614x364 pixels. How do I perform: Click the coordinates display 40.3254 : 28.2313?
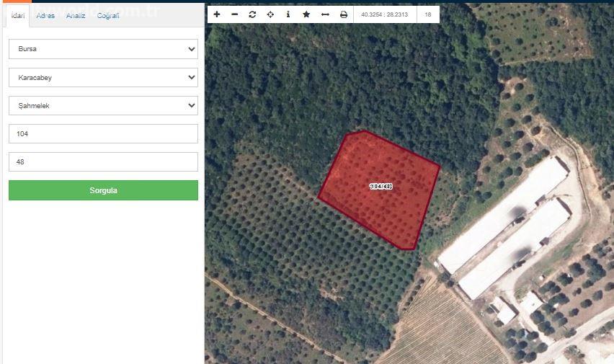[386, 14]
